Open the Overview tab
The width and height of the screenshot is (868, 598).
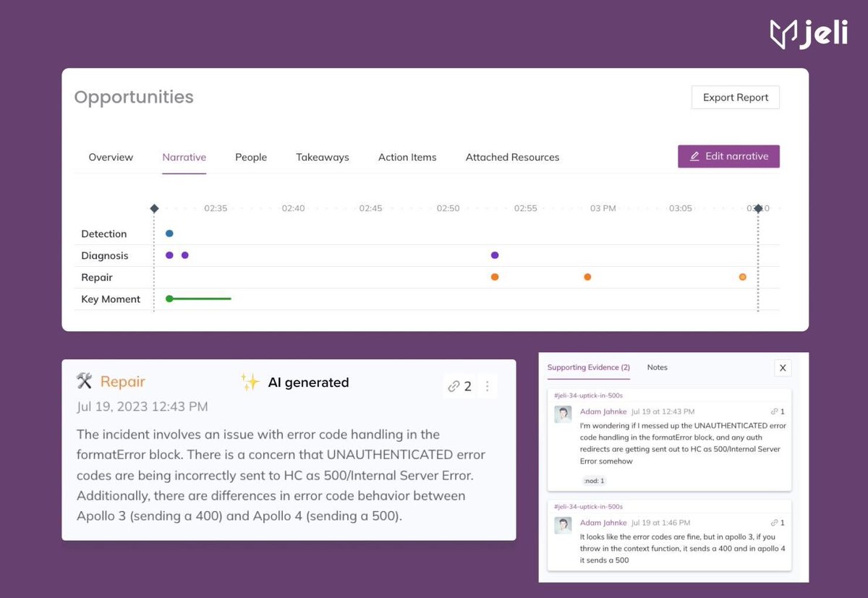click(x=111, y=157)
